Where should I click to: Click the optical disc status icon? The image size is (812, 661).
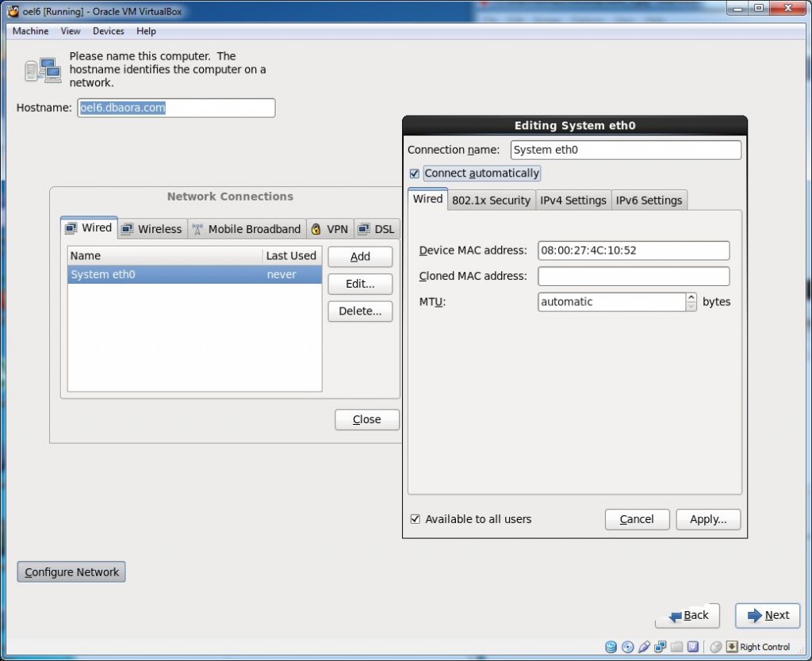(x=628, y=647)
